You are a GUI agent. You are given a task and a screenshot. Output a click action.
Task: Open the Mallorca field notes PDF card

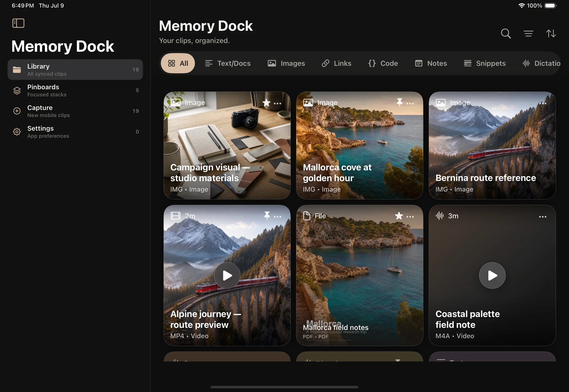[360, 275]
